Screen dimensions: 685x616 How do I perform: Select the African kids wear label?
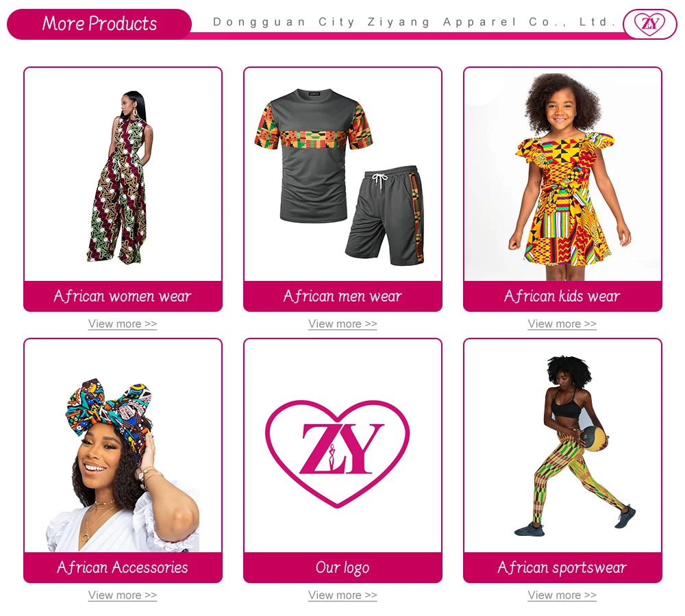[x=562, y=296]
